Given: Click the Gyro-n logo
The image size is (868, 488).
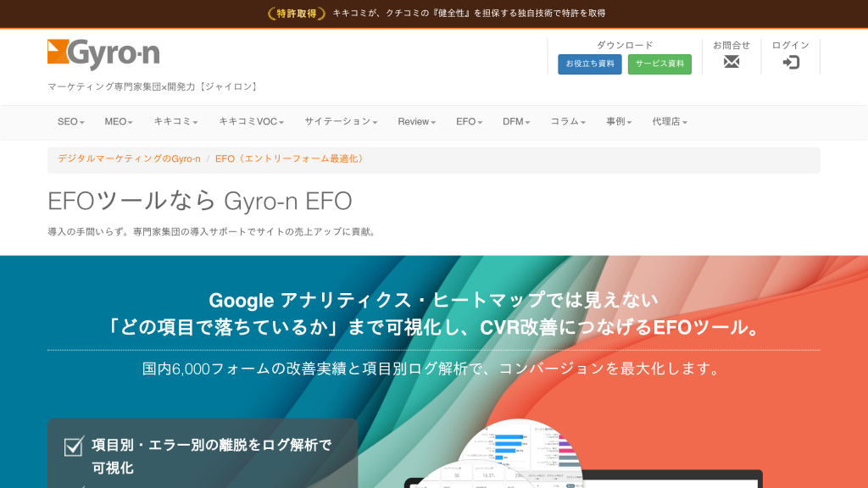Looking at the screenshot, I should point(103,54).
